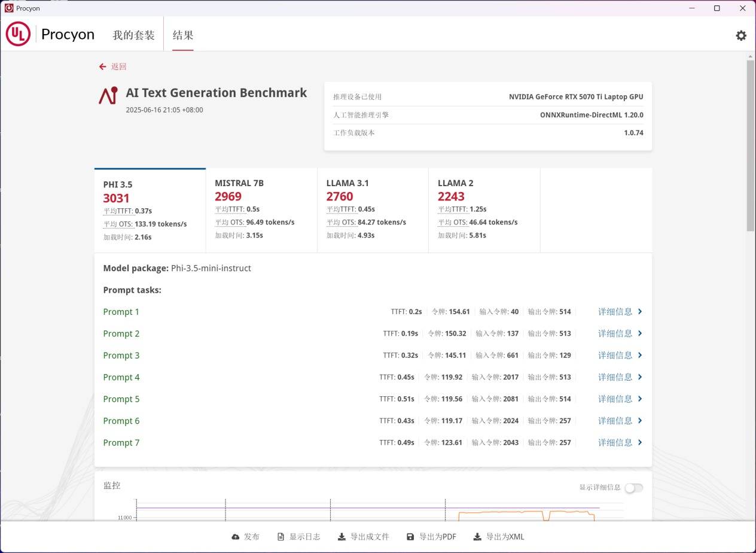Open settings via the gear icon

coord(741,35)
